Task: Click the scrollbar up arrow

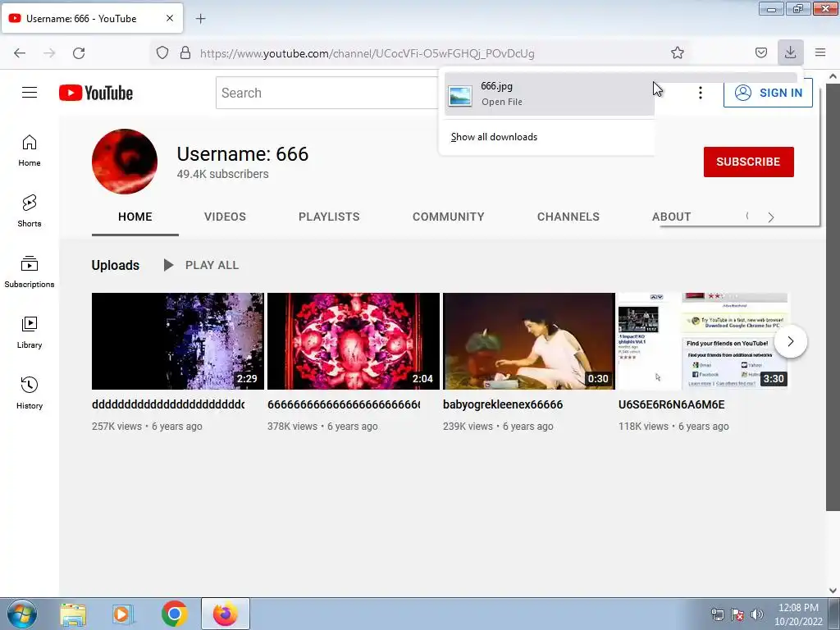Action: pos(833,76)
